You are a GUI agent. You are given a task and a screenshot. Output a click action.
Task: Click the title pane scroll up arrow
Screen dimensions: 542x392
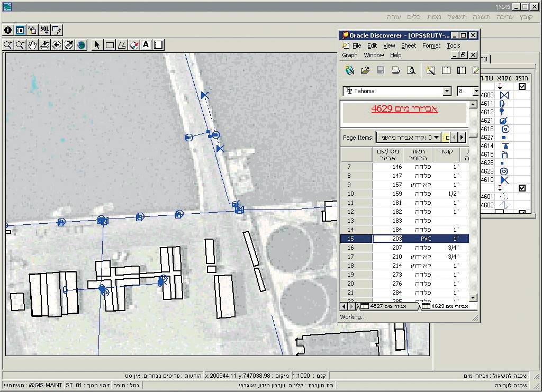[x=473, y=104]
